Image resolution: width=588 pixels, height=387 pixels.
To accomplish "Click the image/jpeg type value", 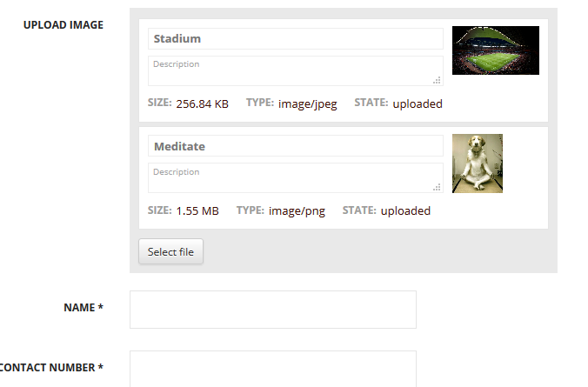I will coord(307,103).
